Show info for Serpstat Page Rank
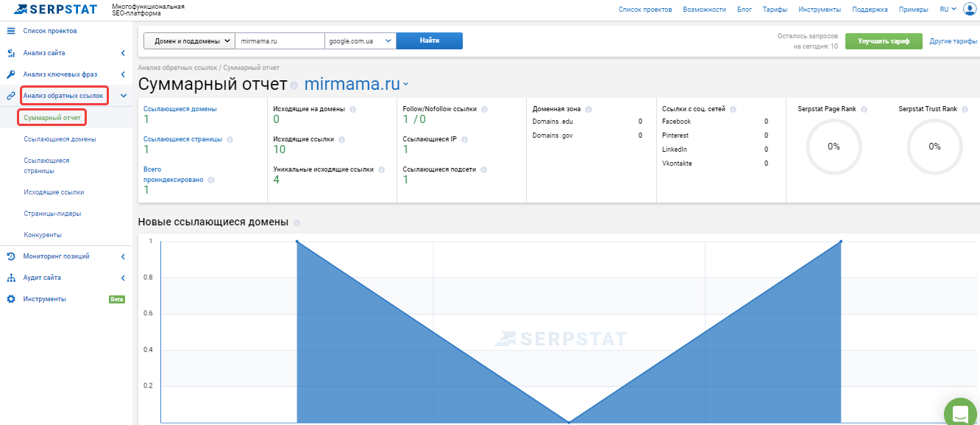Screen dimensions: 980x425 864,109
